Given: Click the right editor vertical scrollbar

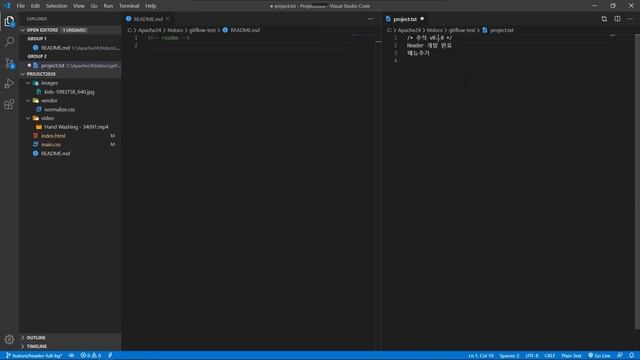Looking at the screenshot, I should pyautogui.click(x=637, y=182).
